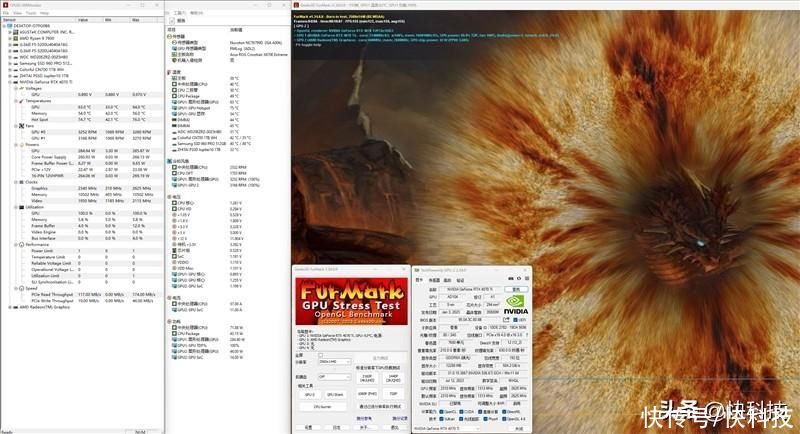
Task: Click the report icon in the sensor window toolbar
Action: pos(172,21)
